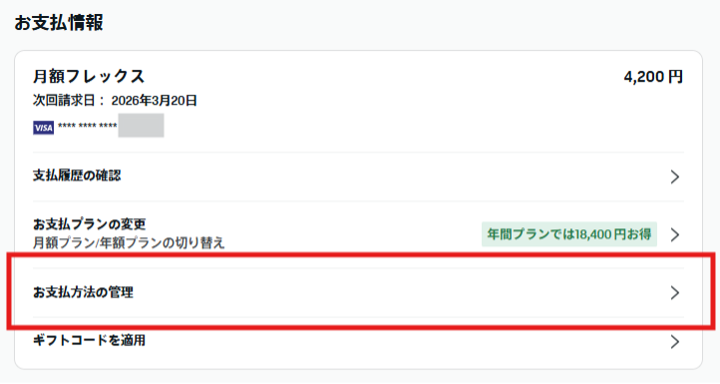Screen dimensions: 720x384
Task: Click the 月額フレックス plan name
Action: coord(89,76)
